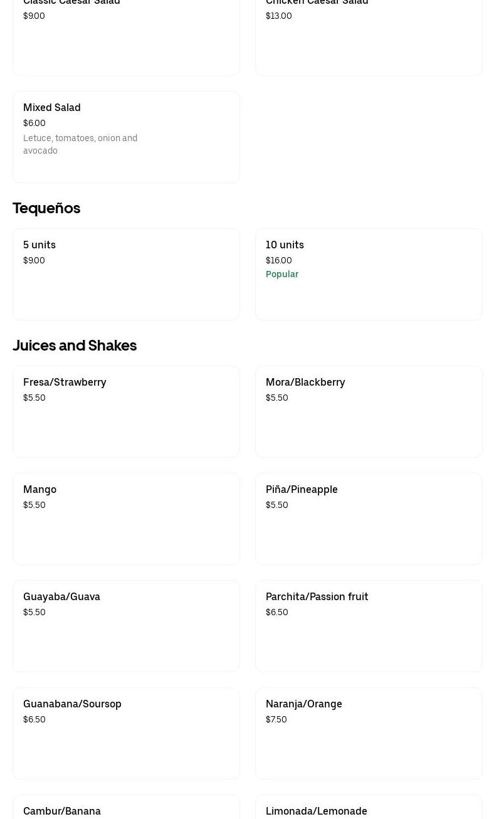
Task: Open the Fresa/Strawberry juice item
Action: click(126, 411)
